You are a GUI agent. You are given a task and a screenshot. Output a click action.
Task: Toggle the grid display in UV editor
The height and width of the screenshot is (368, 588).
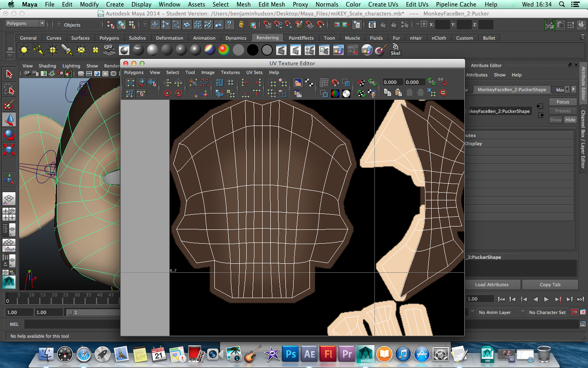(x=324, y=83)
